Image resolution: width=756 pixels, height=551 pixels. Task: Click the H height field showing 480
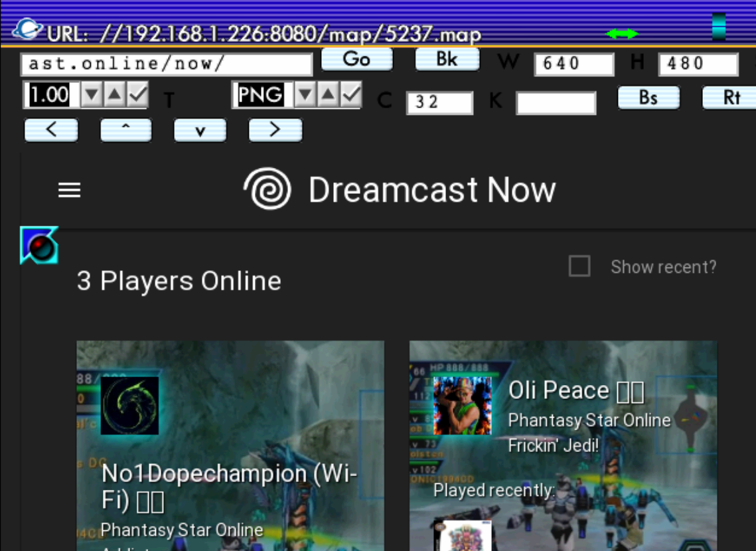click(x=698, y=64)
